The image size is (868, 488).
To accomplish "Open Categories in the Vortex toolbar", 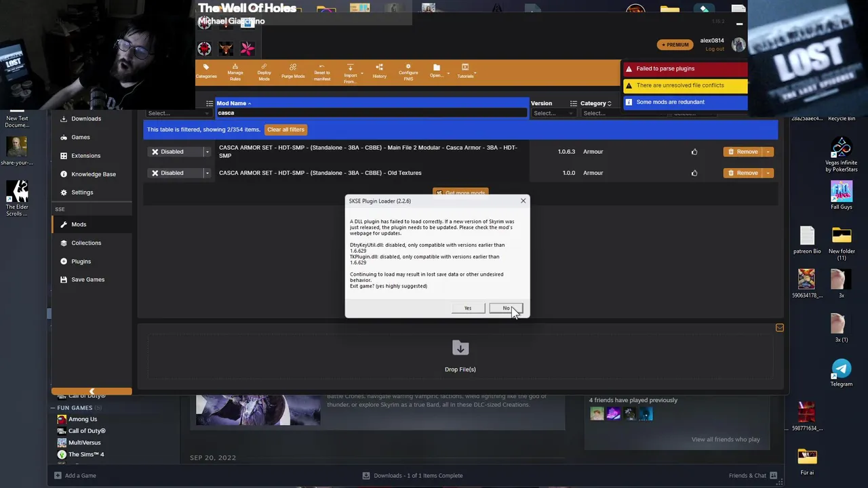I will (x=206, y=71).
